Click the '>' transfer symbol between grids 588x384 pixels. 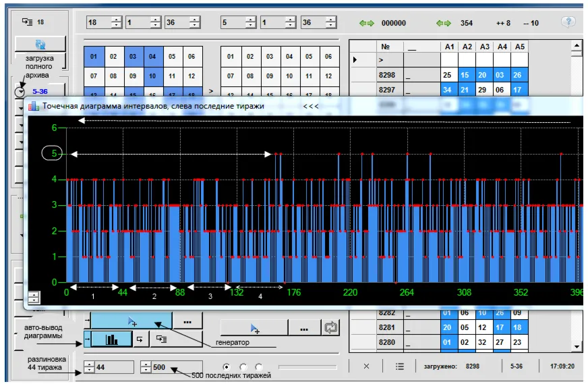click(x=211, y=91)
